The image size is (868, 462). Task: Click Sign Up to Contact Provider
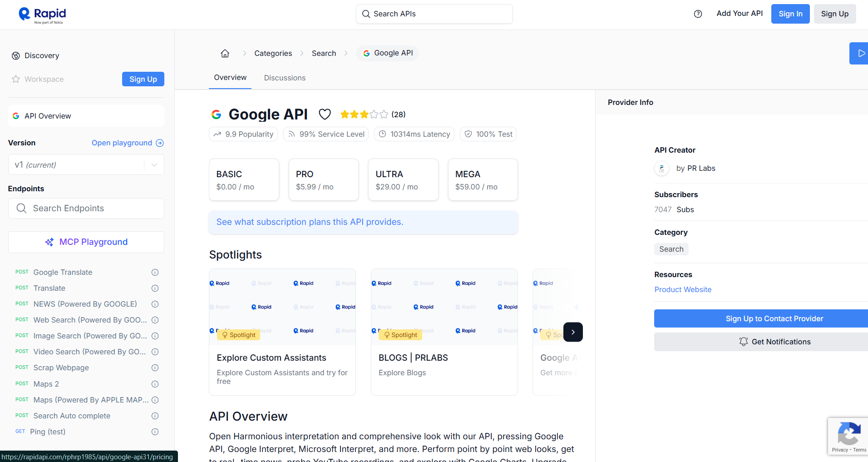pos(774,318)
